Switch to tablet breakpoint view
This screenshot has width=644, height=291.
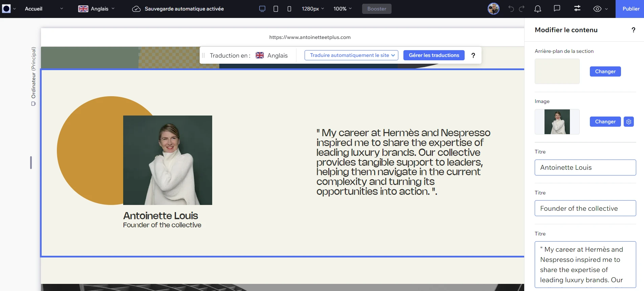(x=276, y=9)
